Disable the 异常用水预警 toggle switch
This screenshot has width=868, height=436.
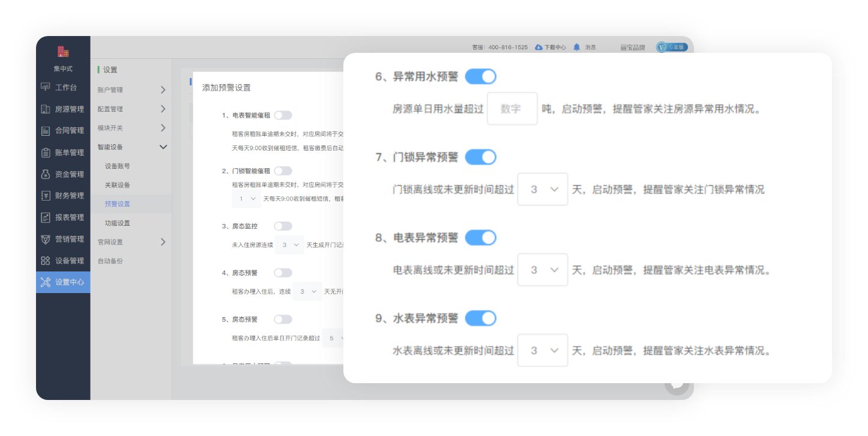click(x=480, y=77)
